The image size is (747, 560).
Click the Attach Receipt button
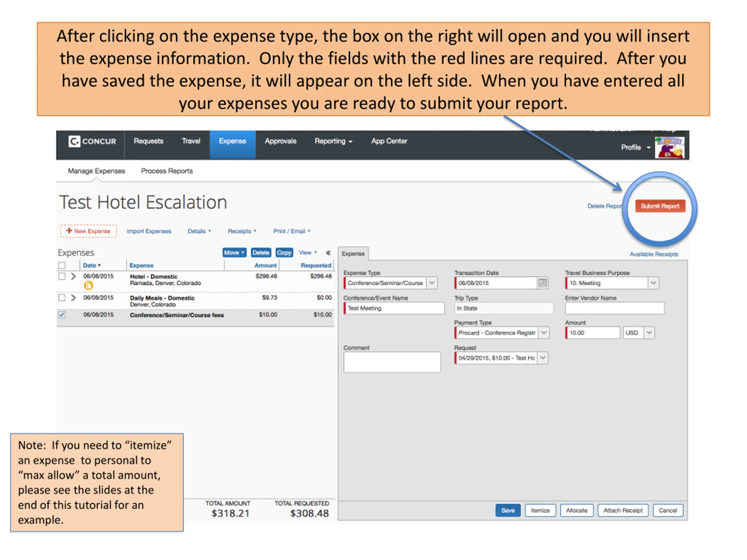click(x=623, y=510)
